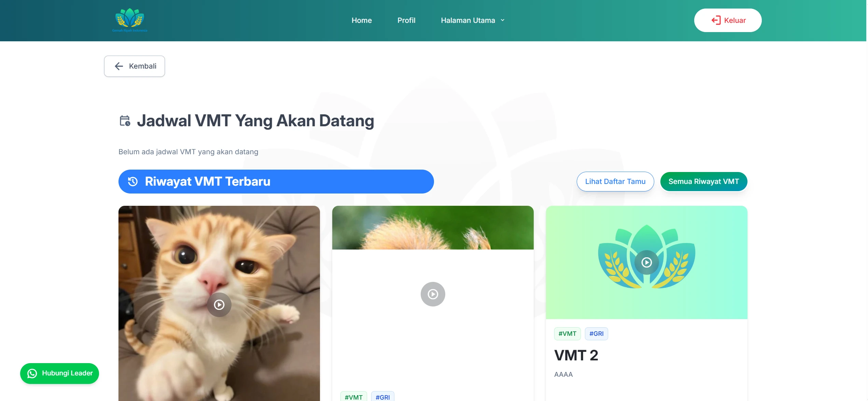Select the #VMT tag on VMT 2 card
The height and width of the screenshot is (401, 868).
567,334
